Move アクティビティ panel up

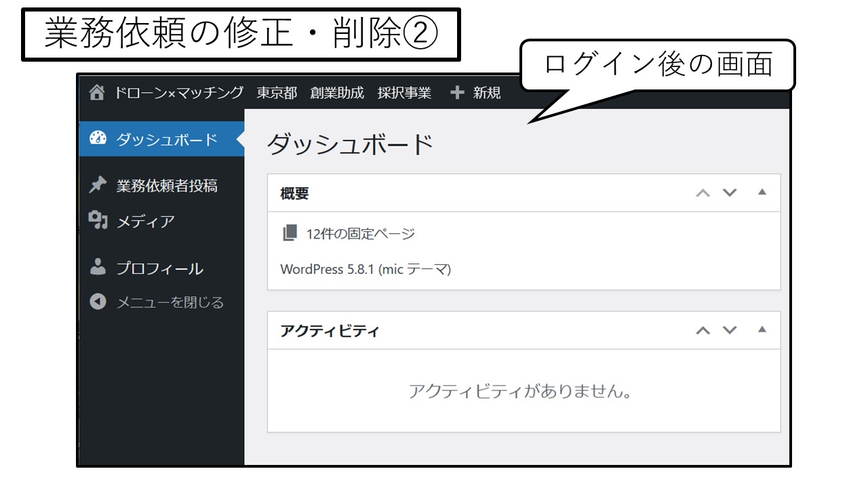703,331
